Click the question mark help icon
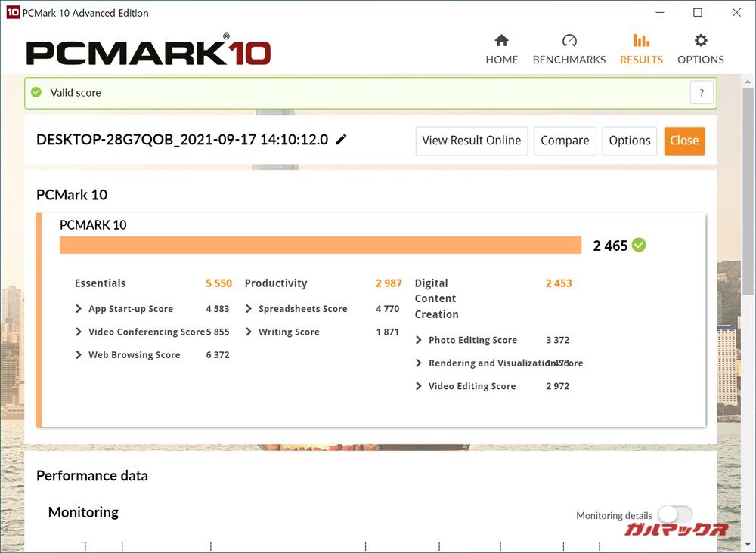 [702, 93]
